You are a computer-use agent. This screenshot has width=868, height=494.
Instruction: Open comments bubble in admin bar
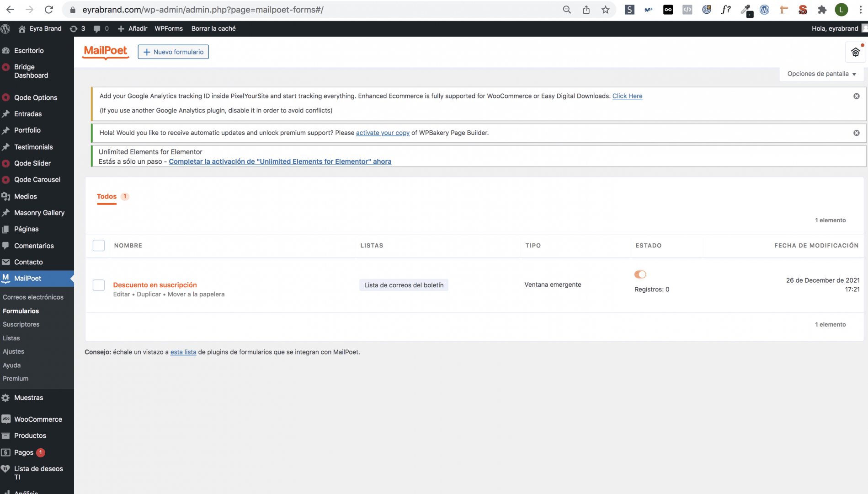101,28
